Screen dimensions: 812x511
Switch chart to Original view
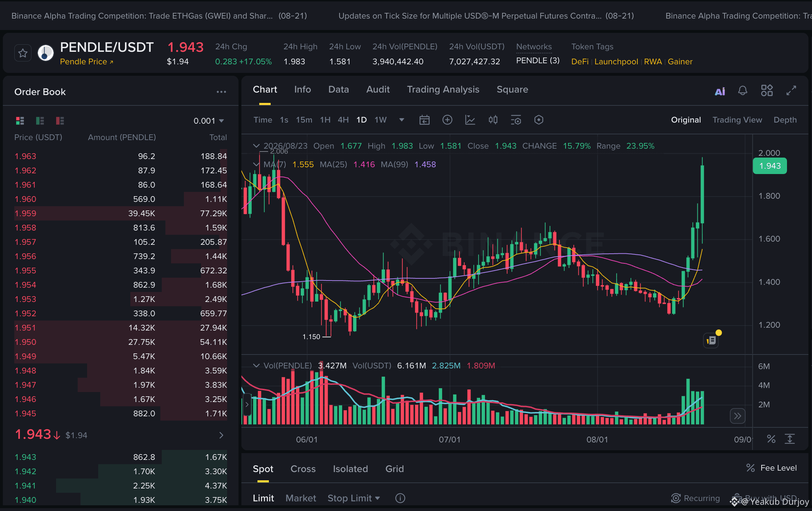point(686,120)
